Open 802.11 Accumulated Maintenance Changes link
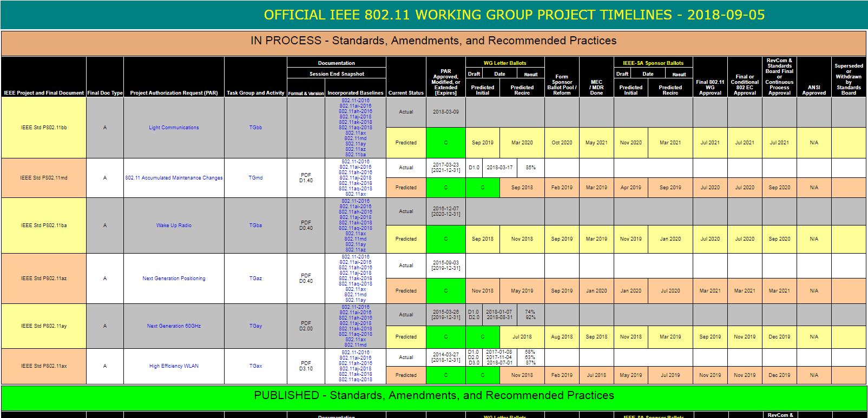The width and height of the screenshot is (868, 418). coord(174,178)
